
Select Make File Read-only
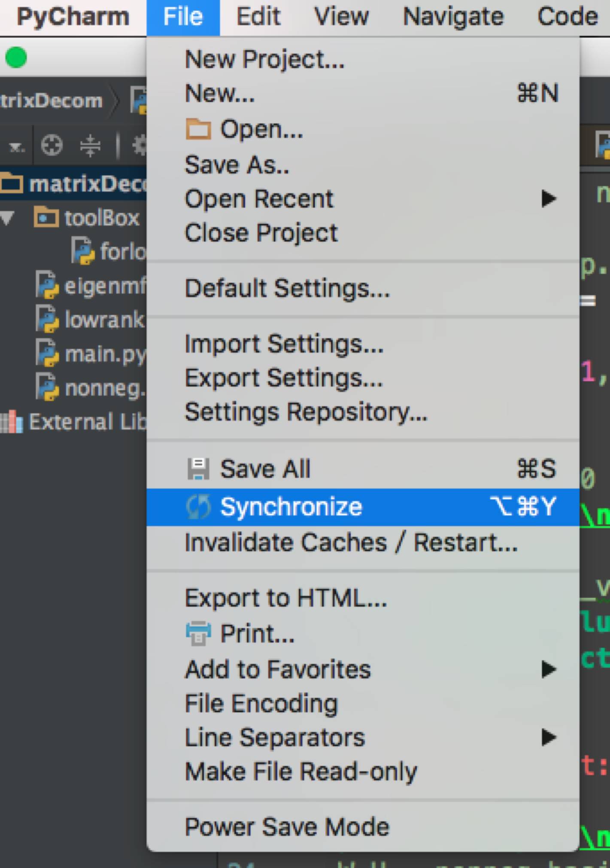coord(363,771)
